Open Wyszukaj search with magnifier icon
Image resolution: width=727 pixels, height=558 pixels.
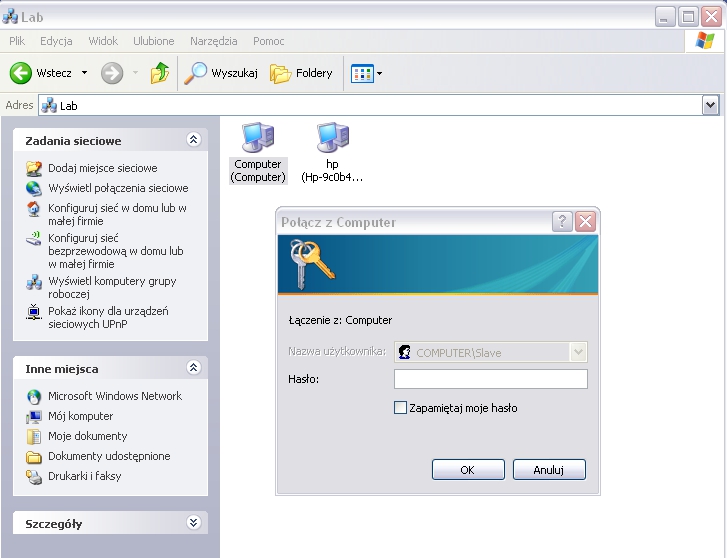click(x=195, y=73)
